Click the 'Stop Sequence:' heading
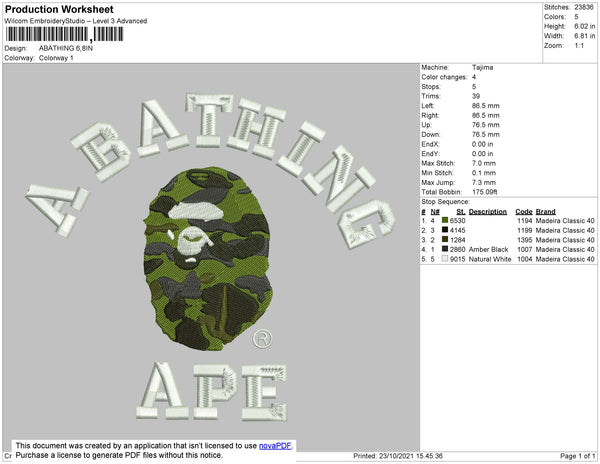 coord(445,202)
